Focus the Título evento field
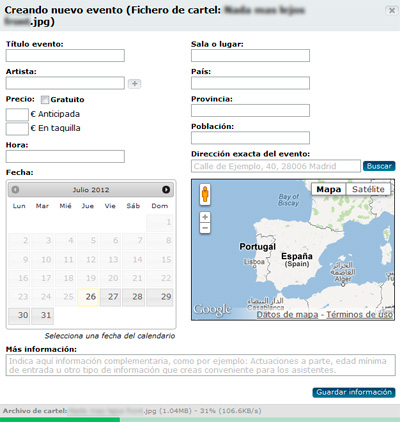The height and width of the screenshot is (422, 400). (x=65, y=56)
